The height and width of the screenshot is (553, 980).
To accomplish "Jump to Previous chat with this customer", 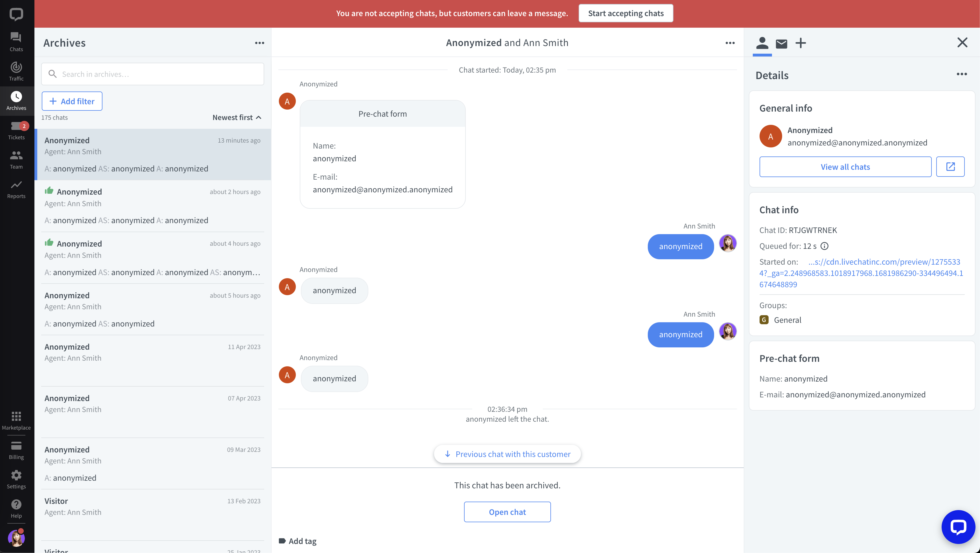I will point(507,454).
